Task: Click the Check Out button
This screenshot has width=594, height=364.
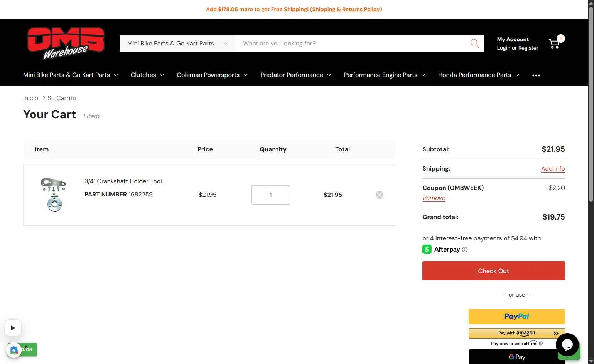Action: [x=494, y=271]
